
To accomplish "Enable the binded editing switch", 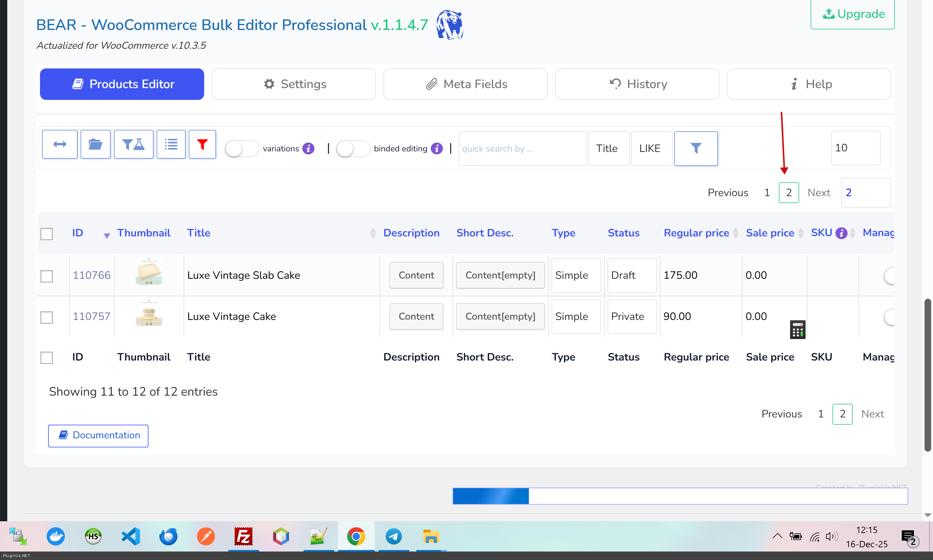I will click(x=352, y=149).
